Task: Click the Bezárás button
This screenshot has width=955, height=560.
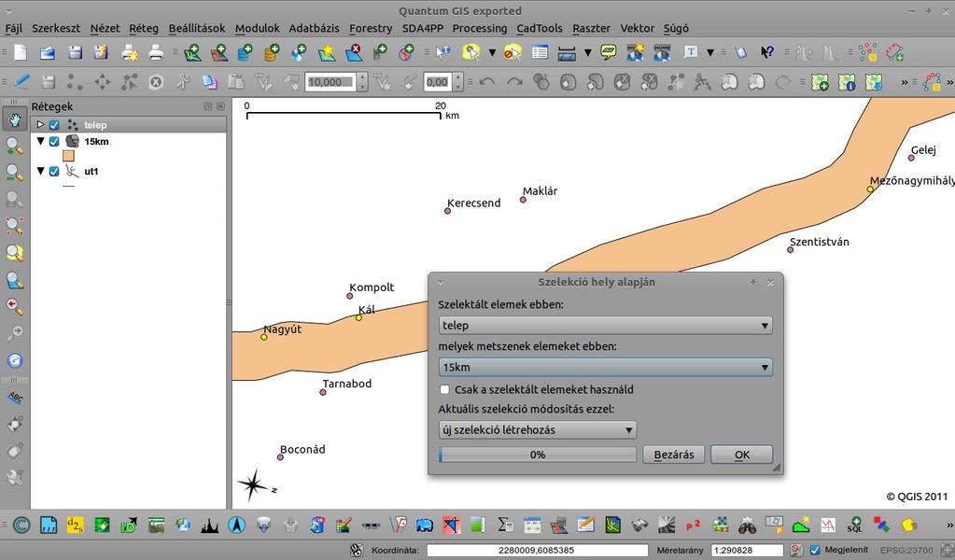Action: pyautogui.click(x=674, y=455)
